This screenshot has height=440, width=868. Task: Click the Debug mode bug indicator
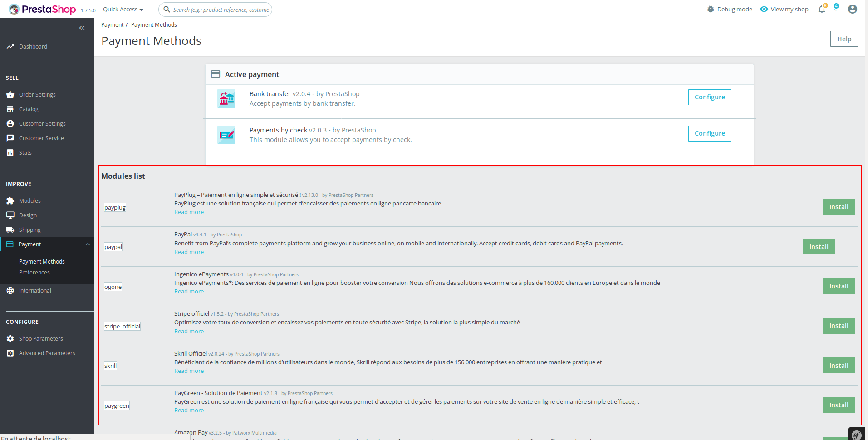pyautogui.click(x=730, y=9)
